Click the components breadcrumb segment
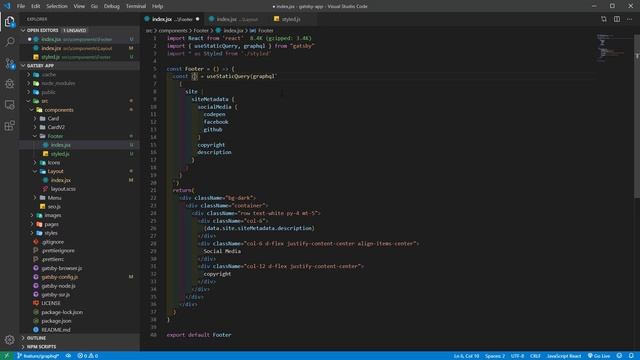The height and width of the screenshot is (360, 640). (173, 31)
